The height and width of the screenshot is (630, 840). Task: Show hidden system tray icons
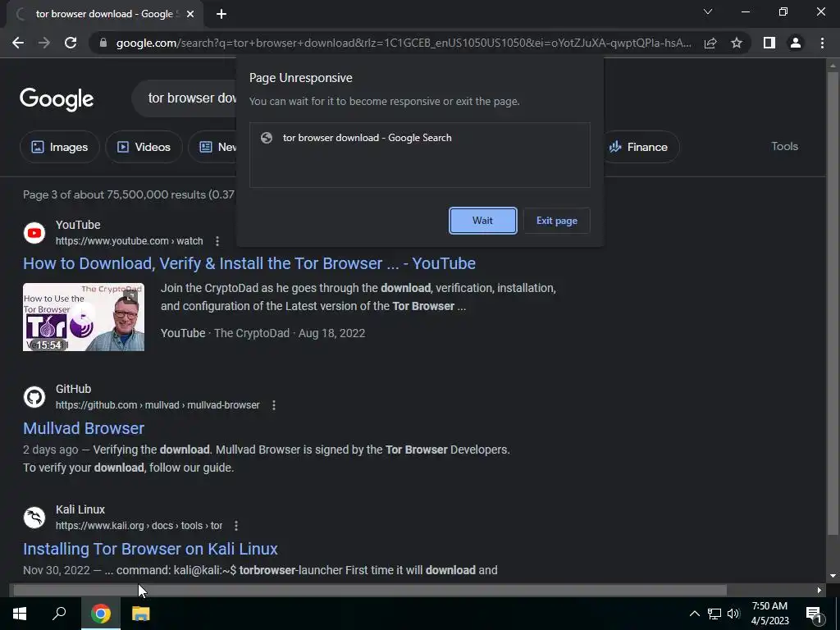pos(694,614)
